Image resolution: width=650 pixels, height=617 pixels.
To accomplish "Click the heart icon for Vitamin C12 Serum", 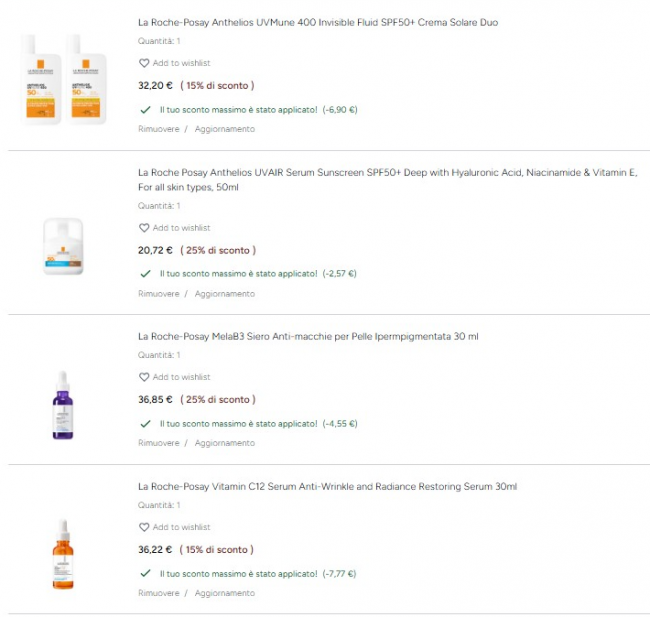I will (x=144, y=527).
